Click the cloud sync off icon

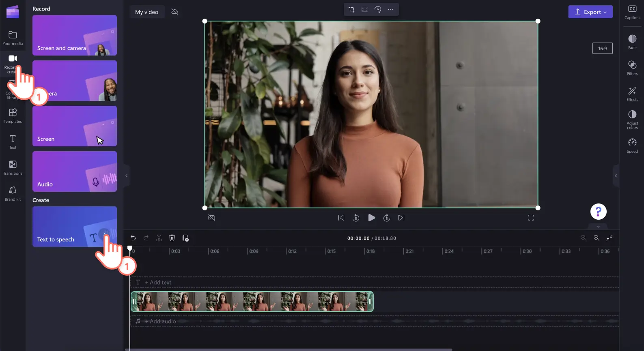click(x=175, y=12)
